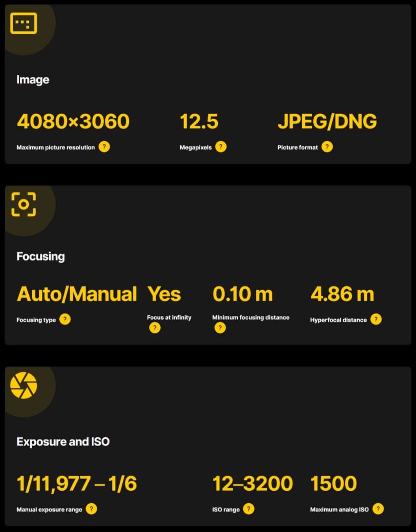The height and width of the screenshot is (532, 416).
Task: Click the Yes value under Focusing
Action: tap(164, 294)
